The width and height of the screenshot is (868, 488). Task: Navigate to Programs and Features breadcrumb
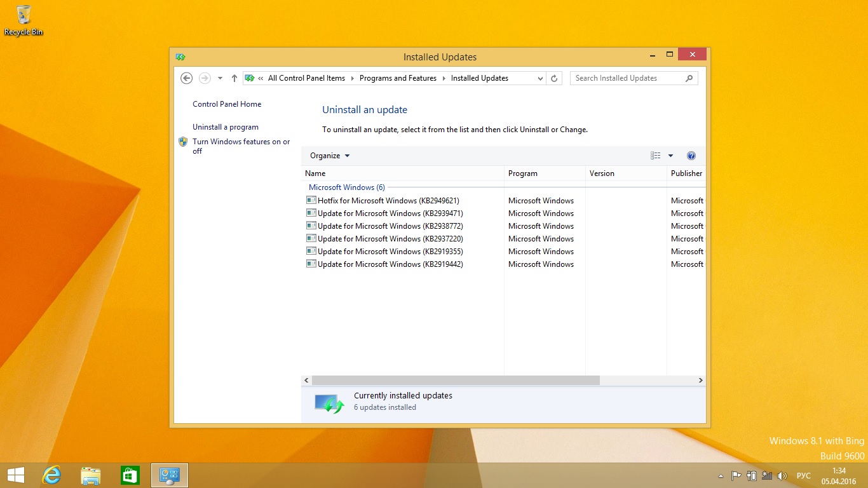(x=398, y=78)
